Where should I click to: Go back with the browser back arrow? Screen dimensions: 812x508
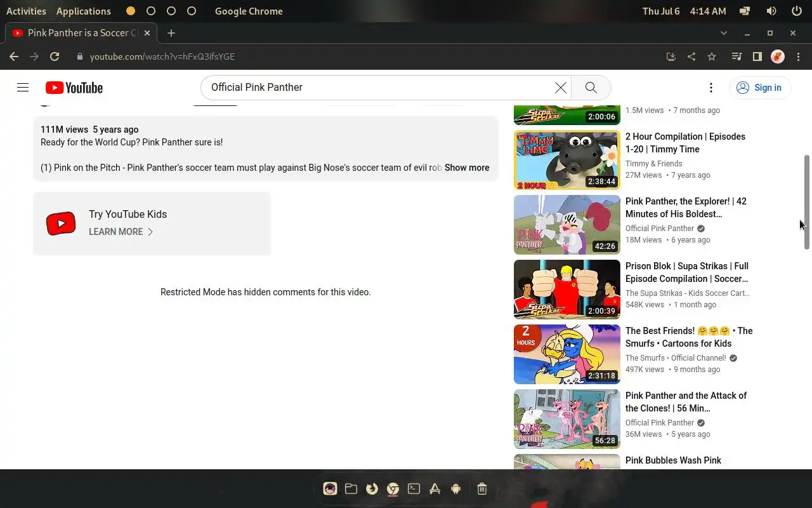pos(14,57)
